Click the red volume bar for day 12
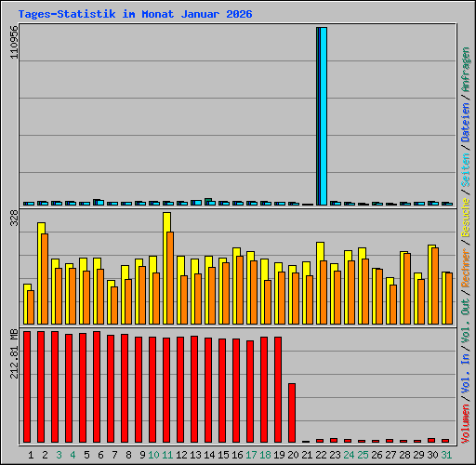 pyautogui.click(x=180, y=390)
